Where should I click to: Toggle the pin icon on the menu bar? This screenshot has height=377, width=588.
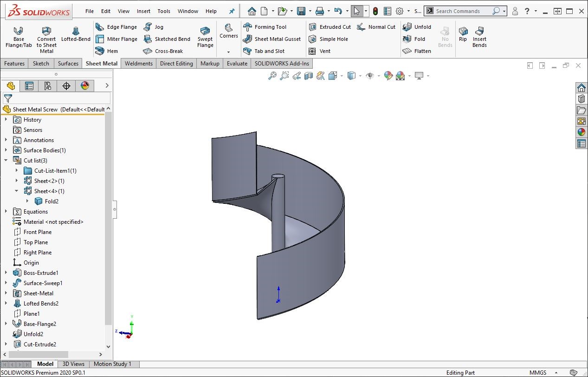232,11
